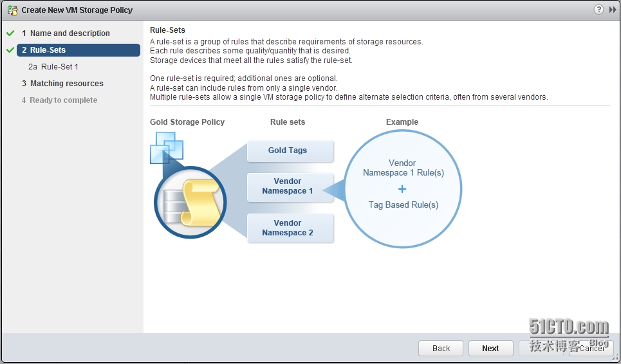Image resolution: width=621 pixels, height=364 pixels.
Task: Click 'Gold Storage Policy' label
Action: click(x=187, y=122)
